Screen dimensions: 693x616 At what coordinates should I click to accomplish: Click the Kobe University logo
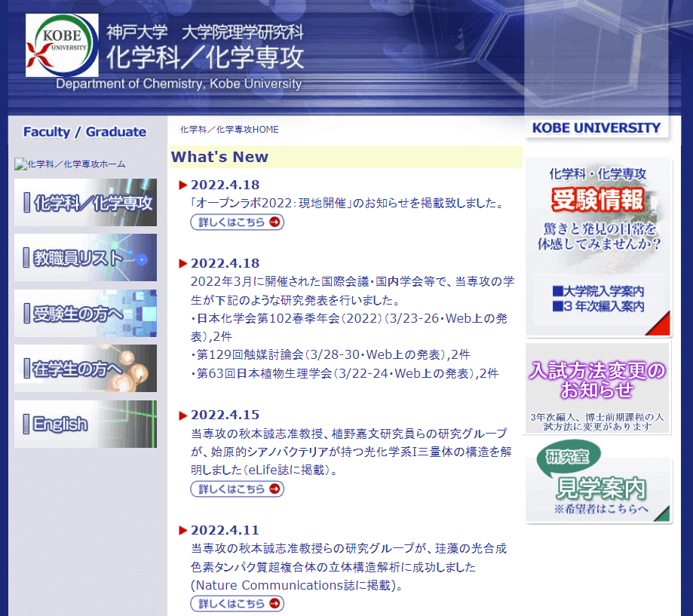(x=62, y=45)
